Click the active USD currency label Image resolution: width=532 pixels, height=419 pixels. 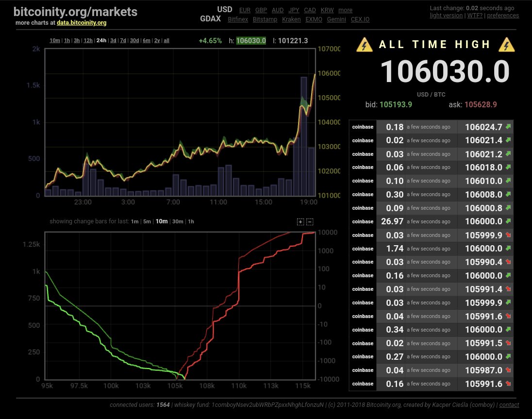pos(225,10)
